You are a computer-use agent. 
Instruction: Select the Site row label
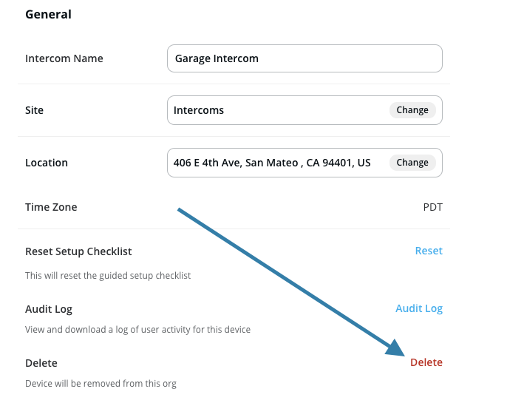(35, 110)
